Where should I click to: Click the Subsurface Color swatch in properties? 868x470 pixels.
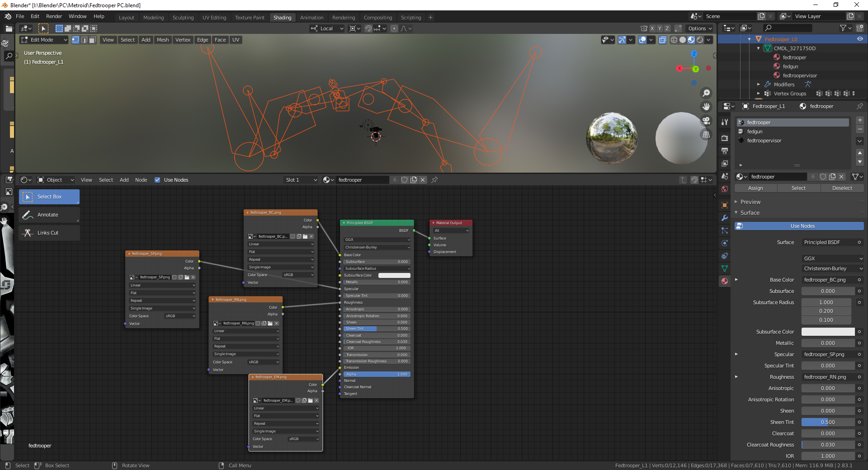[828, 332]
